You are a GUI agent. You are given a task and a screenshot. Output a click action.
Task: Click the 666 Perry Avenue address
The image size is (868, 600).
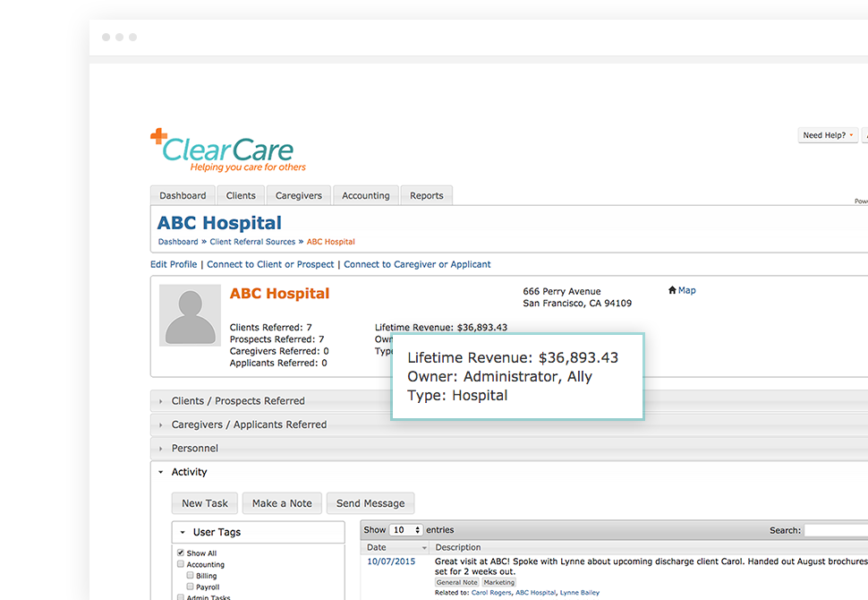(562, 291)
